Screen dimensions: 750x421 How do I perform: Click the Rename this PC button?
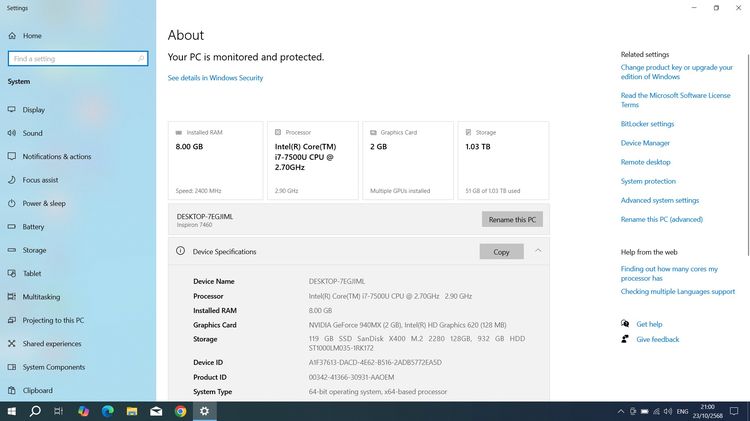tap(512, 220)
